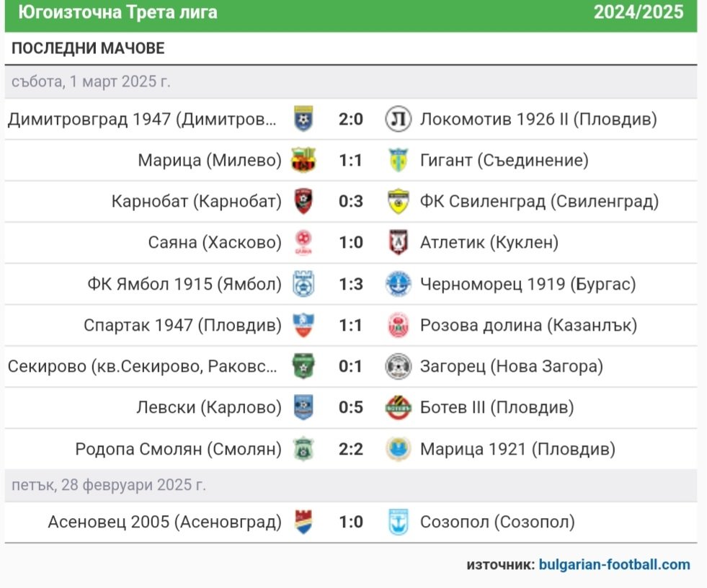Select the Асеновец 2005 shield icon
Screen dimensions: 707x588
[x=303, y=522]
